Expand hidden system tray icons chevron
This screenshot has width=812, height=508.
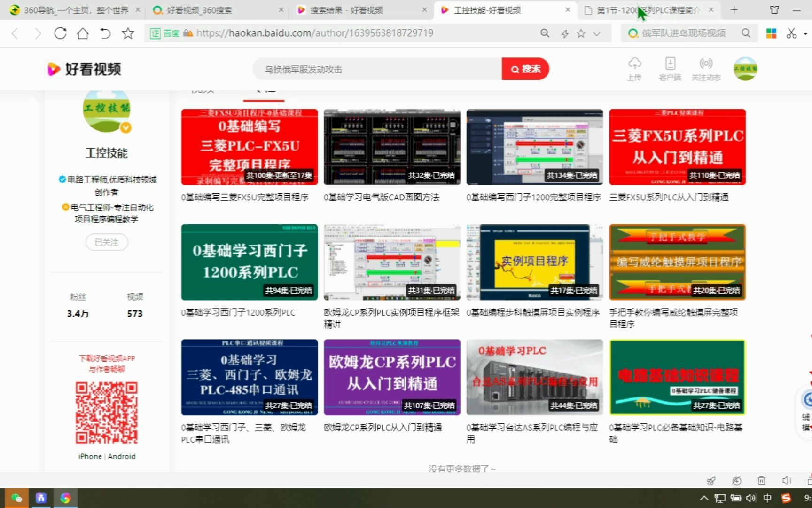click(703, 498)
